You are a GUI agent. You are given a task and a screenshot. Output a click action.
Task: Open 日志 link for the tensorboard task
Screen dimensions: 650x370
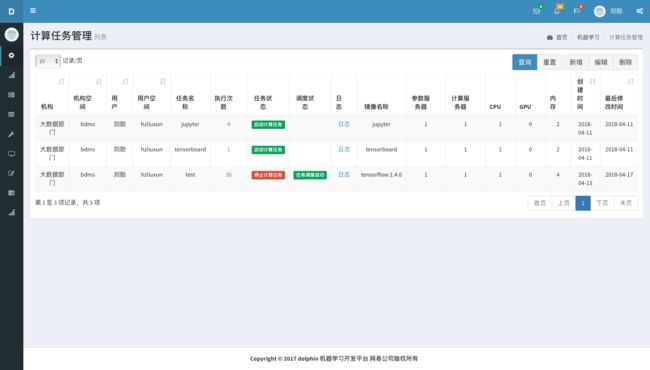click(344, 150)
